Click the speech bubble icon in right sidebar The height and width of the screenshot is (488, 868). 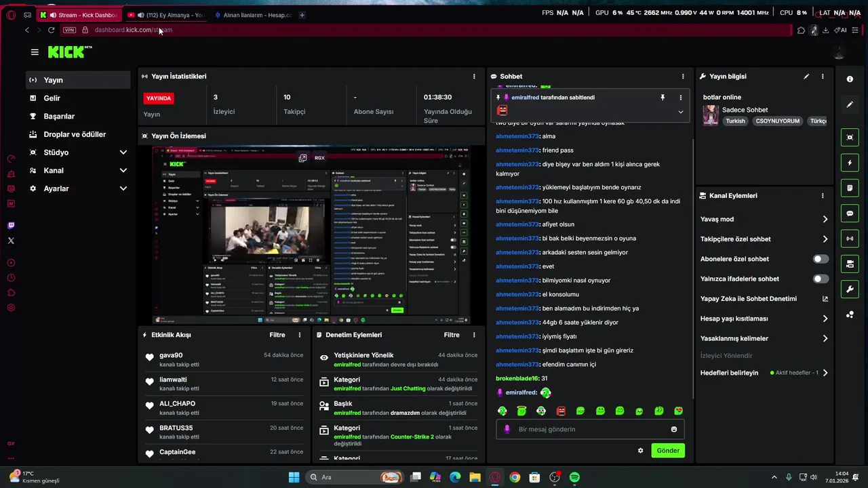(x=850, y=213)
